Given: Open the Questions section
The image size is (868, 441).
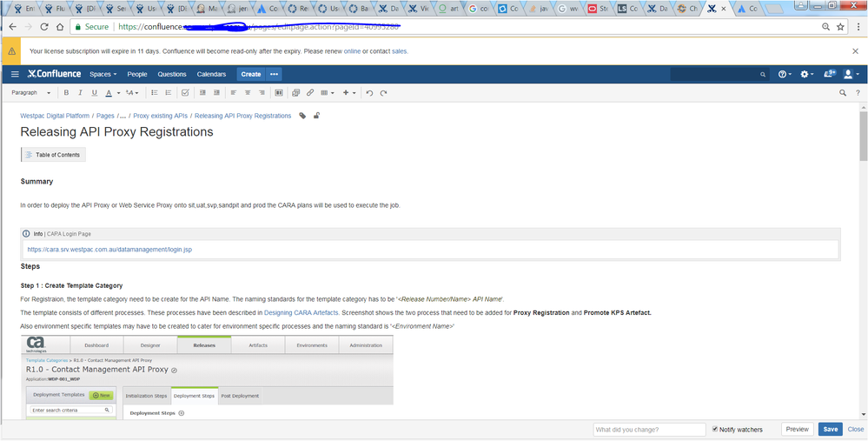Looking at the screenshot, I should (x=172, y=74).
